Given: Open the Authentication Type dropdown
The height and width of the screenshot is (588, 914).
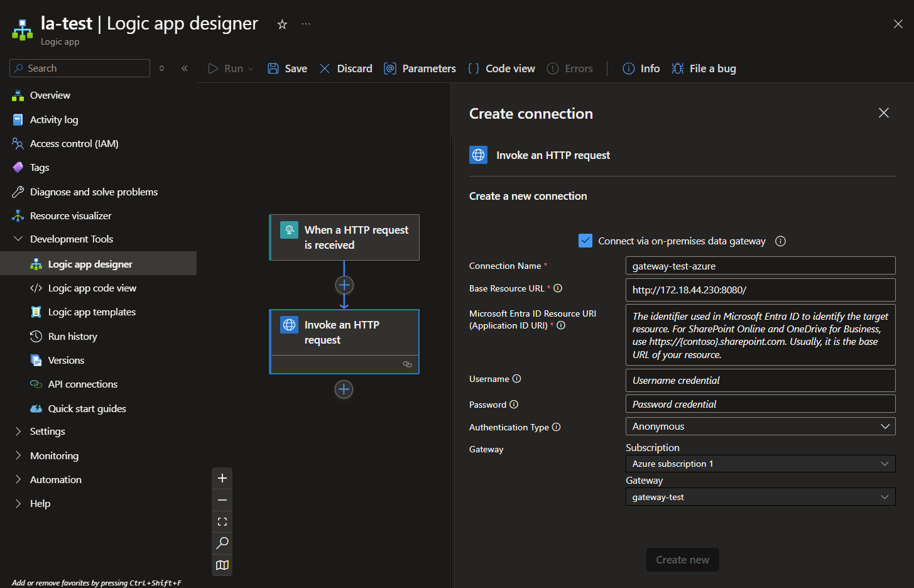Looking at the screenshot, I should pyautogui.click(x=760, y=427).
